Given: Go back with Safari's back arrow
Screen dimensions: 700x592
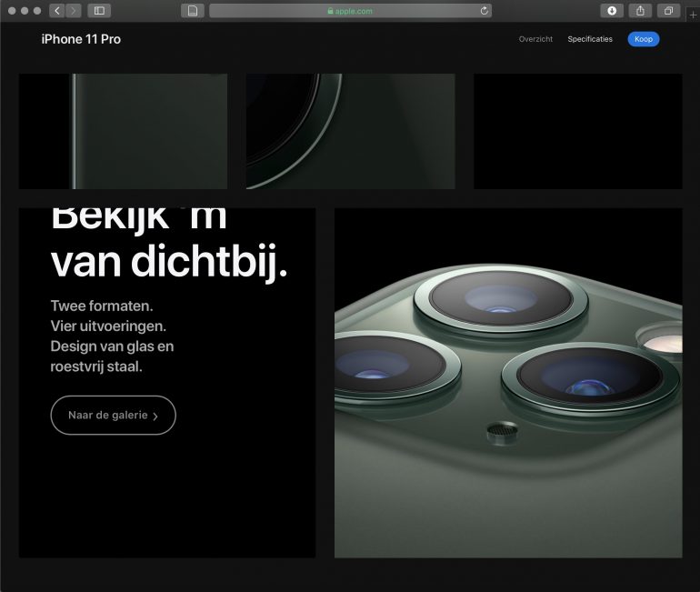Looking at the screenshot, I should 57,11.
